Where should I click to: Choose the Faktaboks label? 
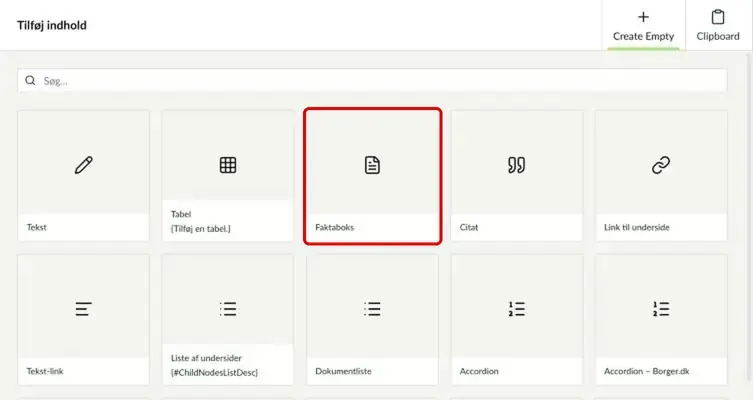point(334,227)
